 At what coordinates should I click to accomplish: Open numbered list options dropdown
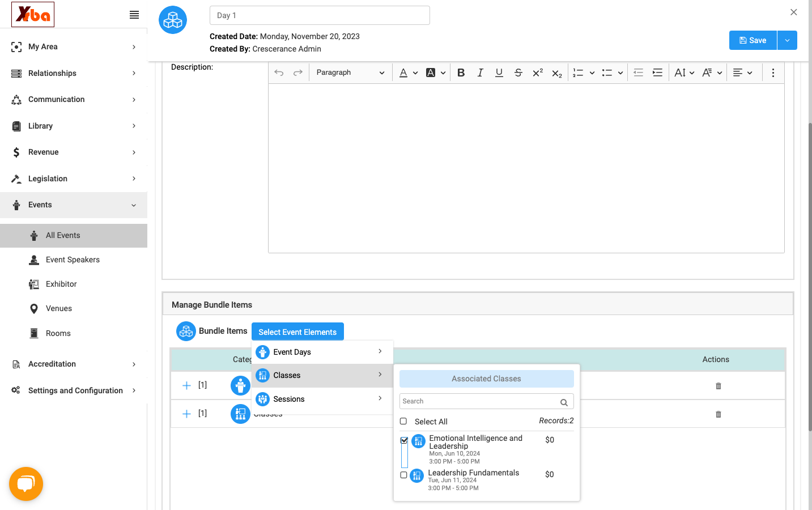click(592, 73)
